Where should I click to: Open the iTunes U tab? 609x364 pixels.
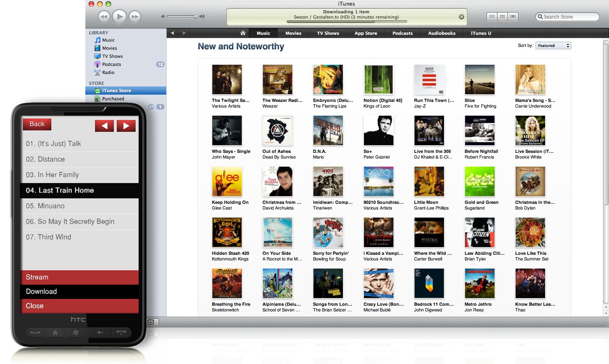coord(481,33)
